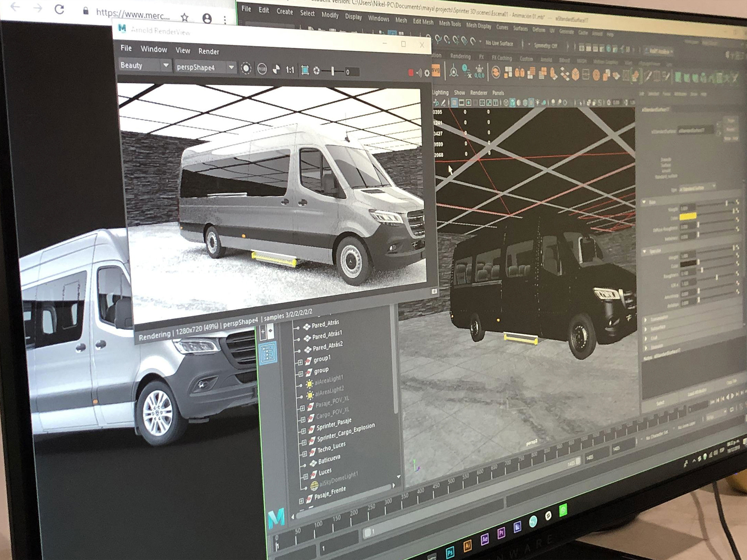Open the Render menu in RenderView
Screen dimensions: 747x560
(209, 51)
